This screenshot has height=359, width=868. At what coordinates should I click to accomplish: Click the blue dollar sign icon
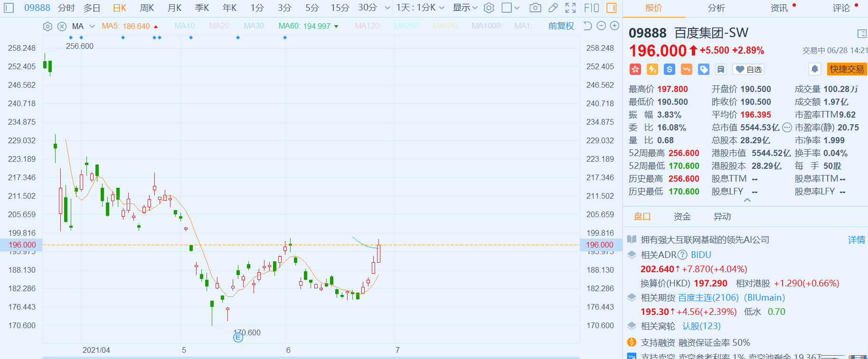(670, 69)
